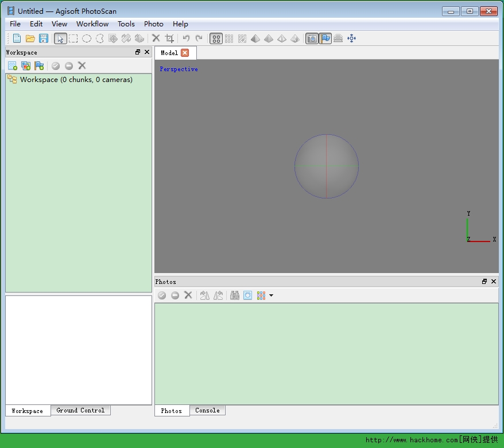The height and width of the screenshot is (448, 504).
Task: Click Disable Items icon in Workspace toolbar
Action: [x=69, y=66]
